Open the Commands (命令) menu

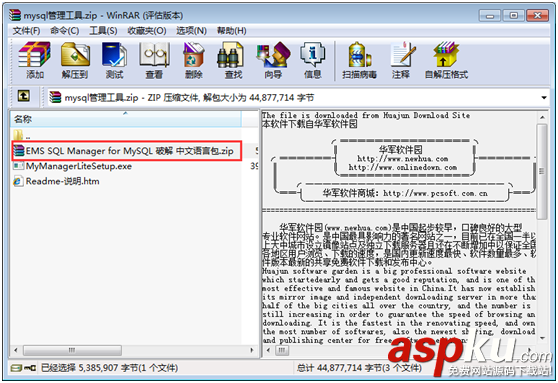click(64, 31)
